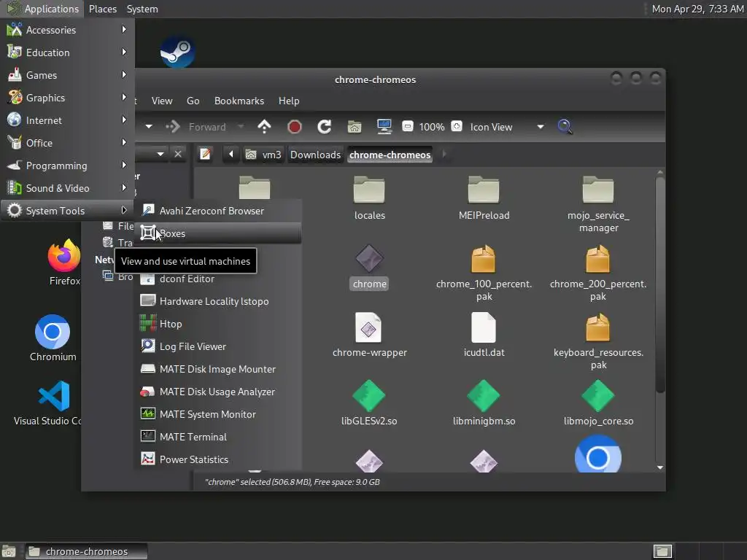This screenshot has width=747, height=560.
Task: Select the MEIPreload folder
Action: pyautogui.click(x=484, y=198)
